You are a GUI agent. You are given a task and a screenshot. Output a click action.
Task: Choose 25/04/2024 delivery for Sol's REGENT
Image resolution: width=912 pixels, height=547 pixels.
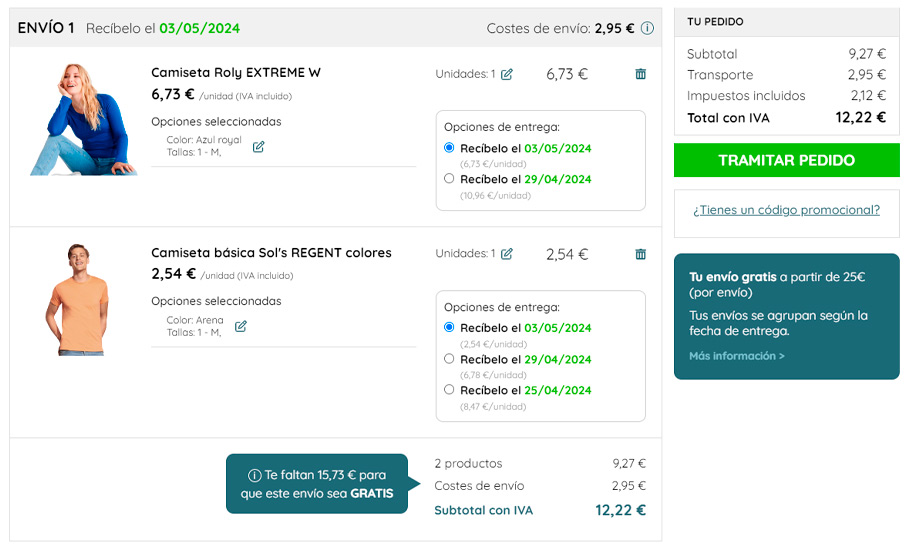449,390
